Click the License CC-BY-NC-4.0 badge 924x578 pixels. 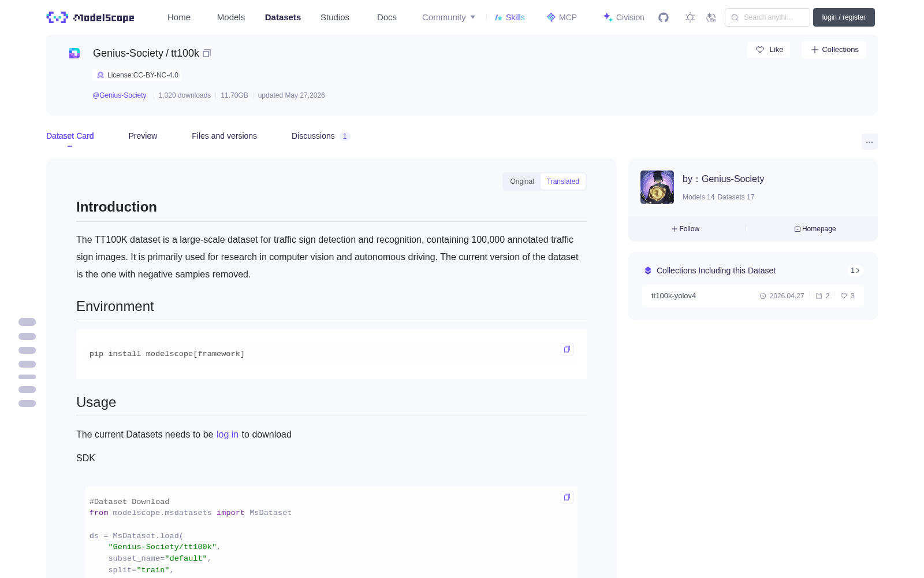[137, 75]
